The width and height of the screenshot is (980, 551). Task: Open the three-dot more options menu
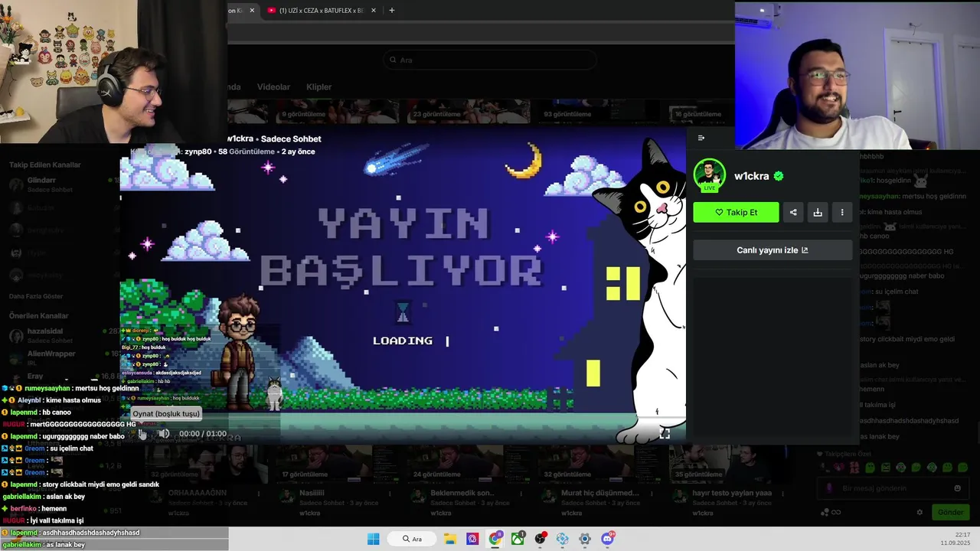pos(842,212)
